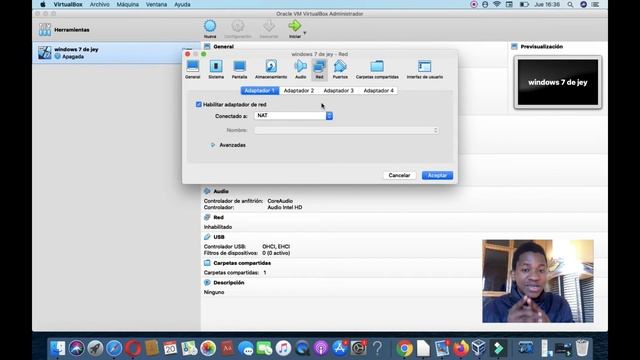This screenshot has width=640, height=360.
Task: Open the General settings category in dialog
Action: (192, 69)
